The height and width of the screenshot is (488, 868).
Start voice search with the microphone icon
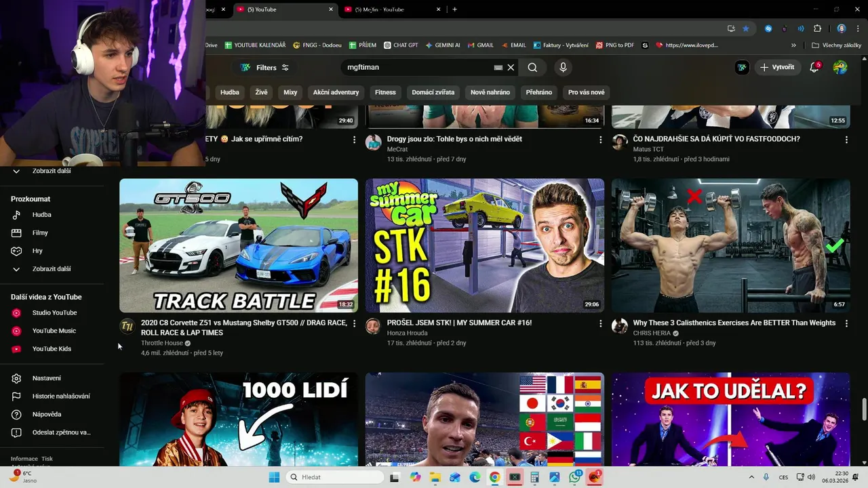coord(563,67)
